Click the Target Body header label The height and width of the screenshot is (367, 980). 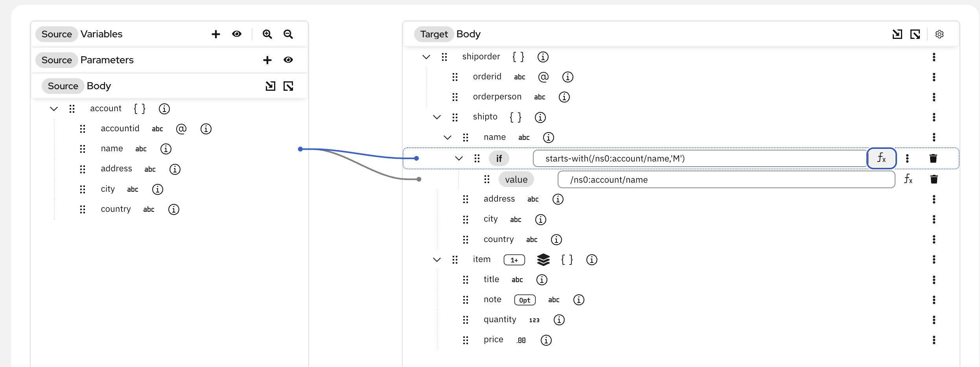click(x=448, y=34)
